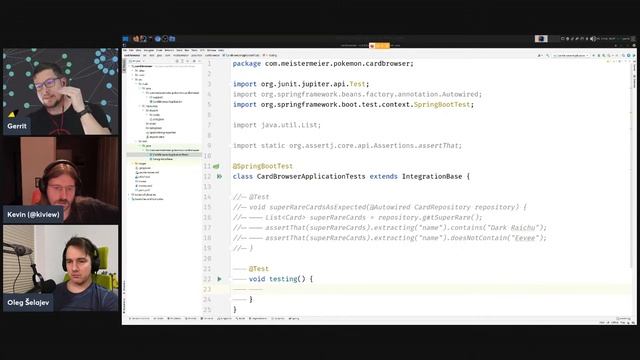
Task: Expand External Libraries node
Action: coord(129,195)
